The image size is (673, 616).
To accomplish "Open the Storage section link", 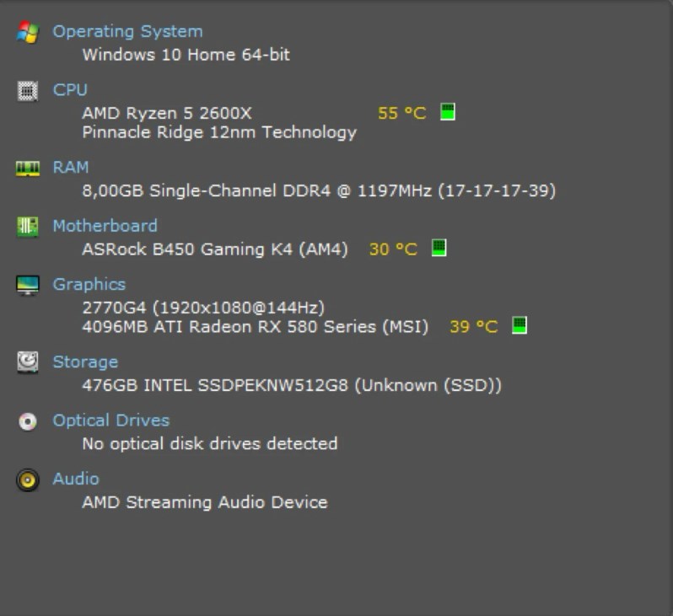I will [85, 362].
